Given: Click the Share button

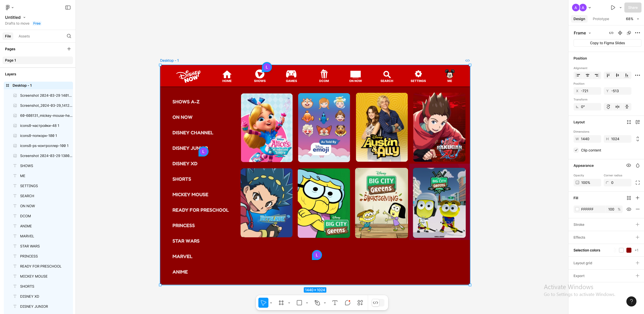Looking at the screenshot, I should click(633, 8).
